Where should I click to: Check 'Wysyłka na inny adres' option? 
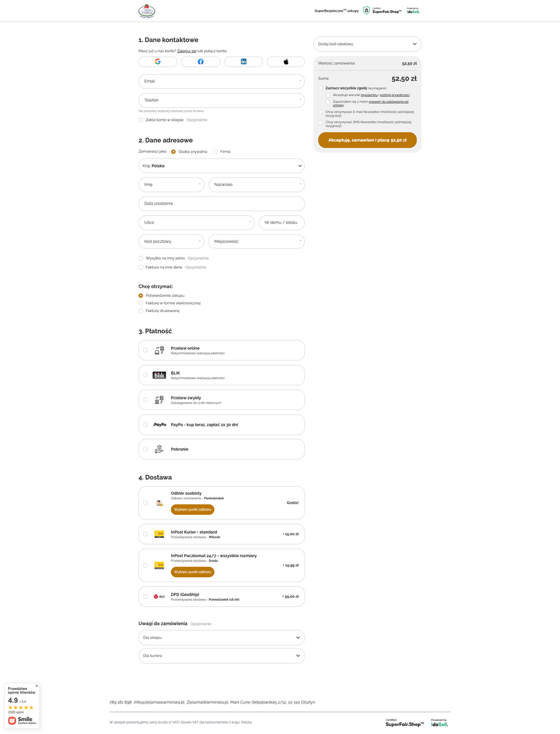[141, 258]
